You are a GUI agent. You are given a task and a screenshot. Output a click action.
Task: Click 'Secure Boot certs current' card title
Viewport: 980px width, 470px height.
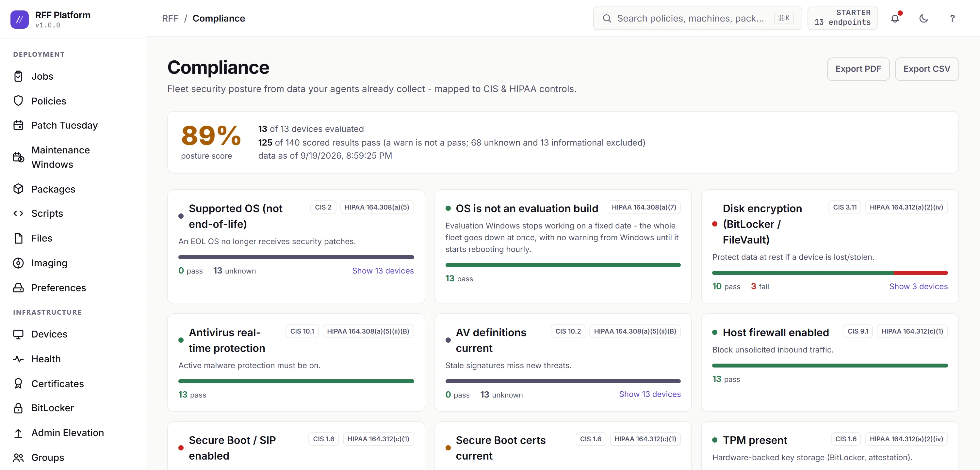coord(500,447)
